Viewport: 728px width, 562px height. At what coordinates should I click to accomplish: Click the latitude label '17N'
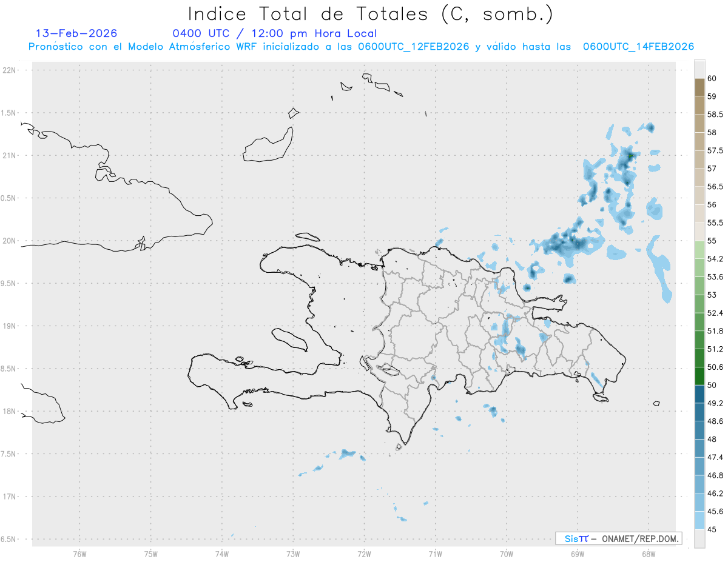[9, 497]
